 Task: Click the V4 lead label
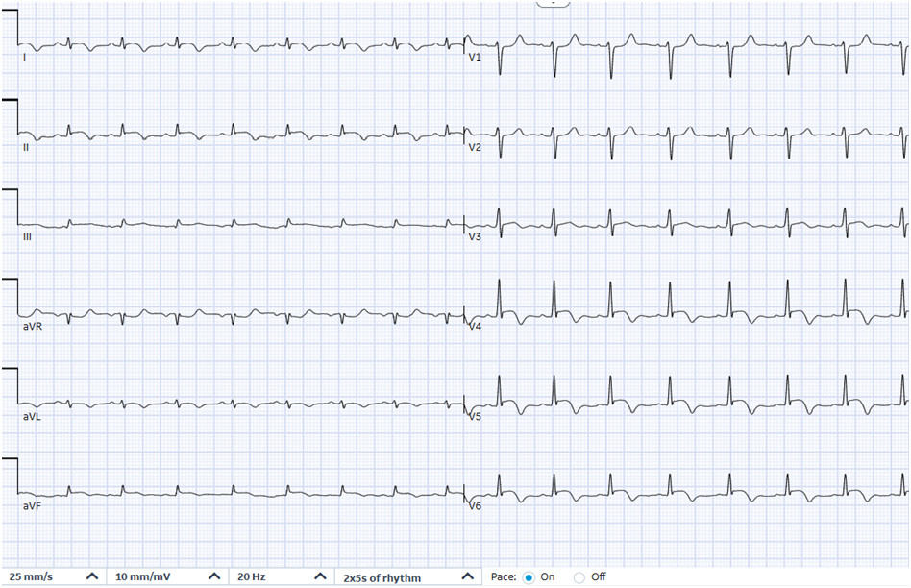point(476,326)
